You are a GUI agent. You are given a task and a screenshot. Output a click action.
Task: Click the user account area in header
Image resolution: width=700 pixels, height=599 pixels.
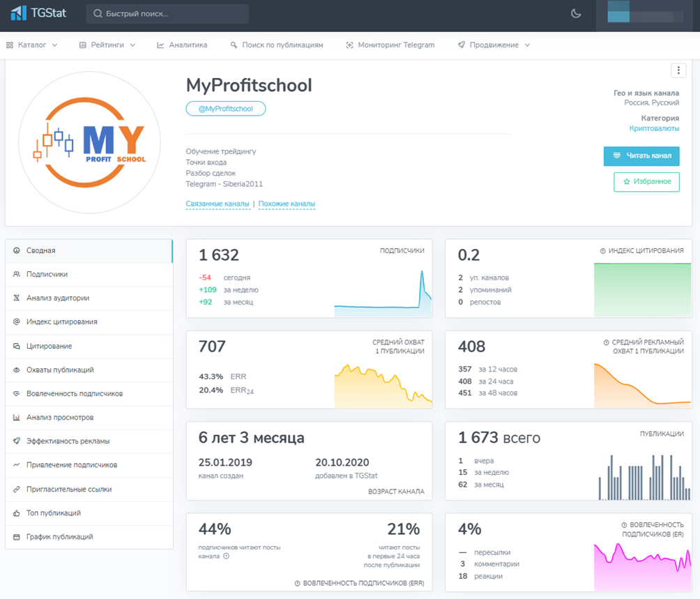645,15
